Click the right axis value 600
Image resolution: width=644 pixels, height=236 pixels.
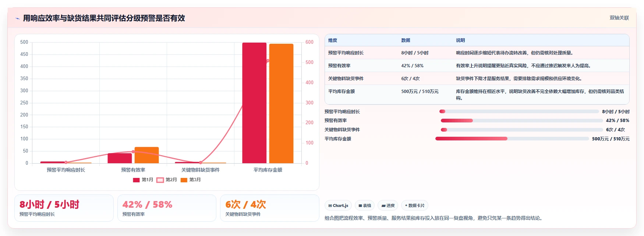(309, 42)
